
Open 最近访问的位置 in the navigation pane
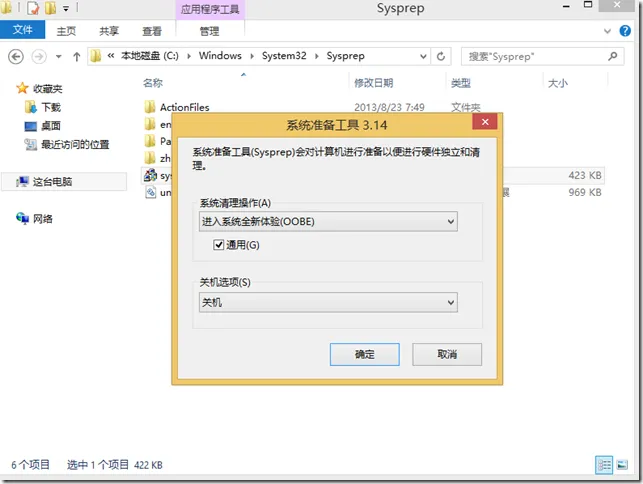pyautogui.click(x=75, y=144)
